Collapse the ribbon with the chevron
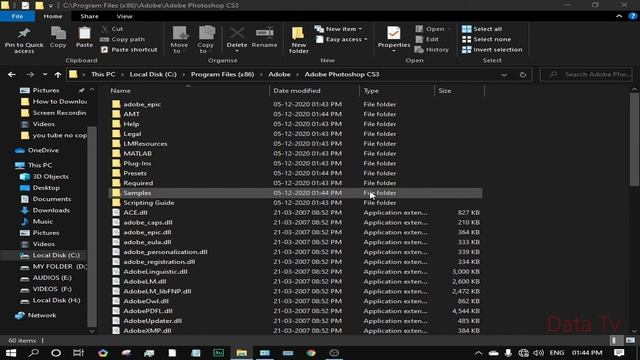Viewport: 640px width, 360px height. tap(619, 16)
